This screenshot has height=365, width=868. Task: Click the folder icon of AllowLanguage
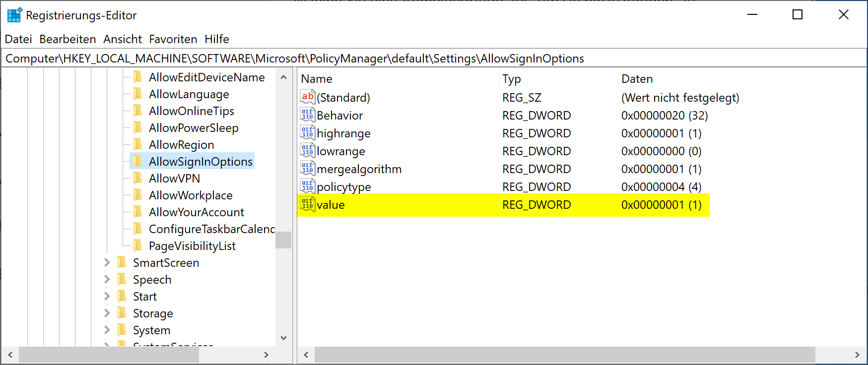click(x=138, y=94)
